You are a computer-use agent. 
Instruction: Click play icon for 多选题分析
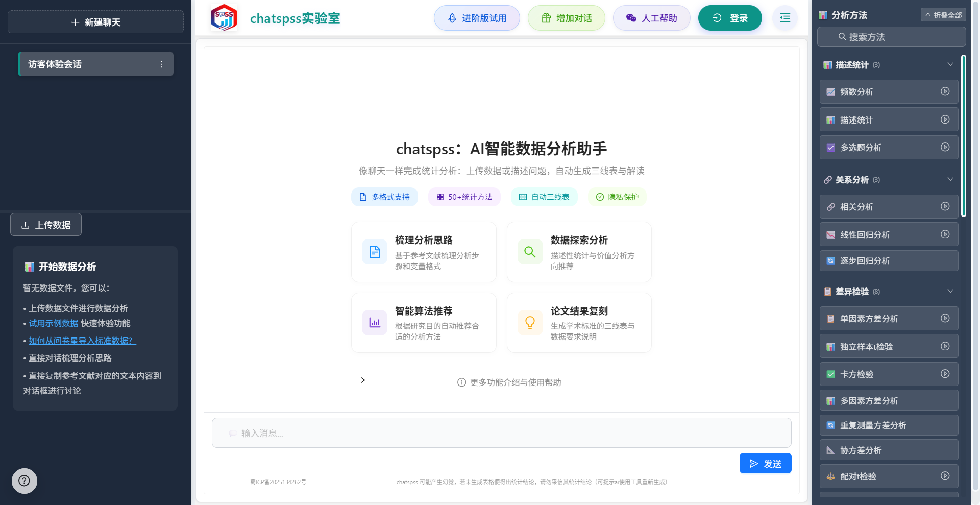945,147
